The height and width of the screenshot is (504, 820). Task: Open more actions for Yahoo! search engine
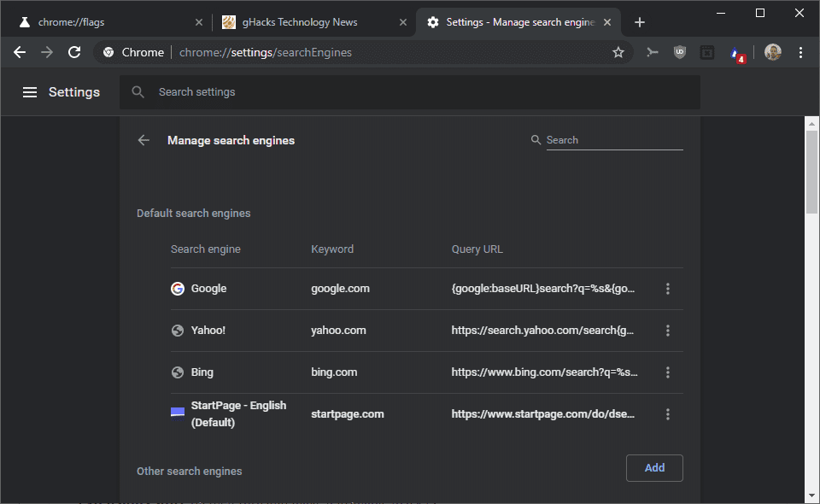(x=668, y=331)
